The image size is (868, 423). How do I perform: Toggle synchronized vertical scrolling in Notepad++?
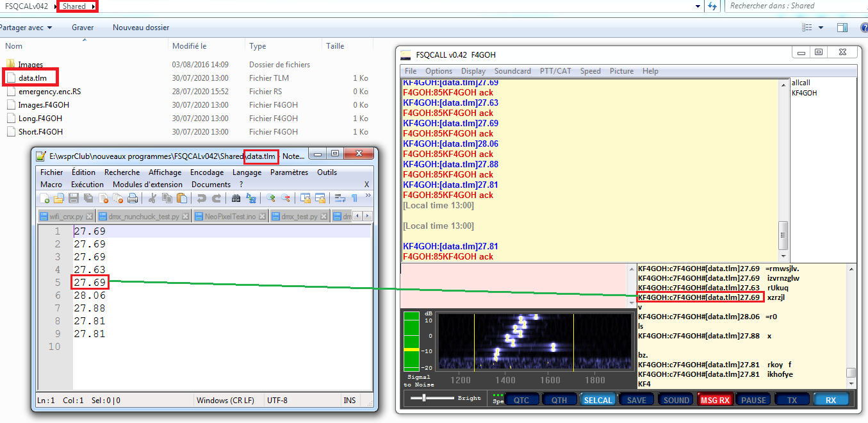coord(305,199)
